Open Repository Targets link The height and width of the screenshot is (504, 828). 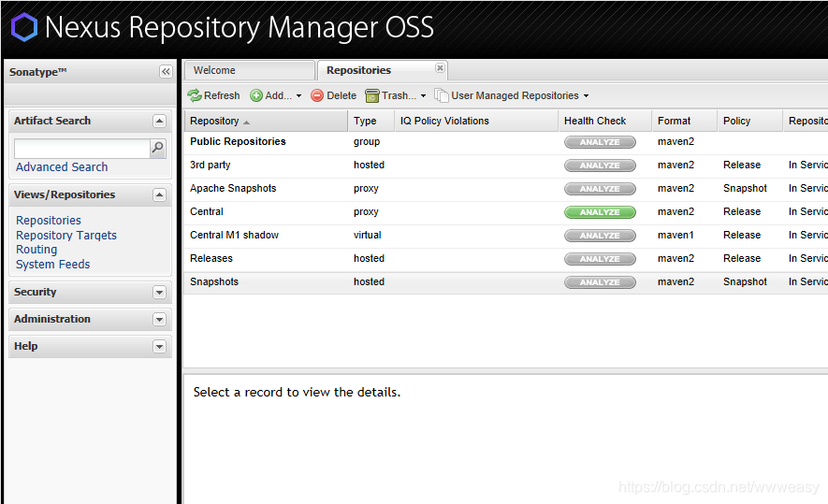[x=66, y=235]
